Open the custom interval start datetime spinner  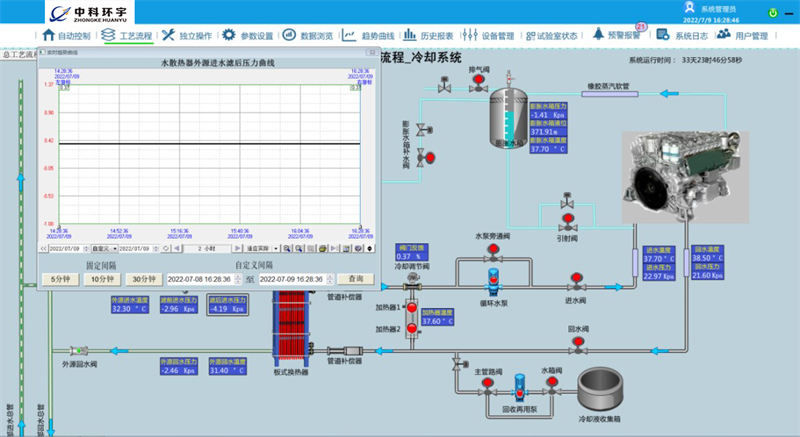(x=239, y=279)
